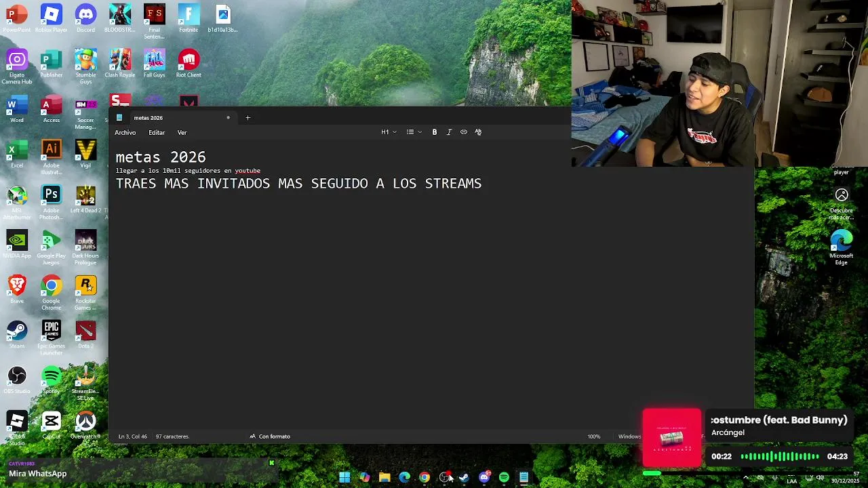Open the CapCut desktop shortcut
This screenshot has width=868, height=488.
(x=52, y=426)
